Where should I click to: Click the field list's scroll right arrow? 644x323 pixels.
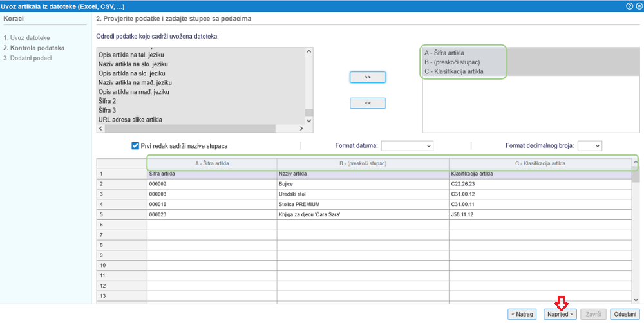301,129
